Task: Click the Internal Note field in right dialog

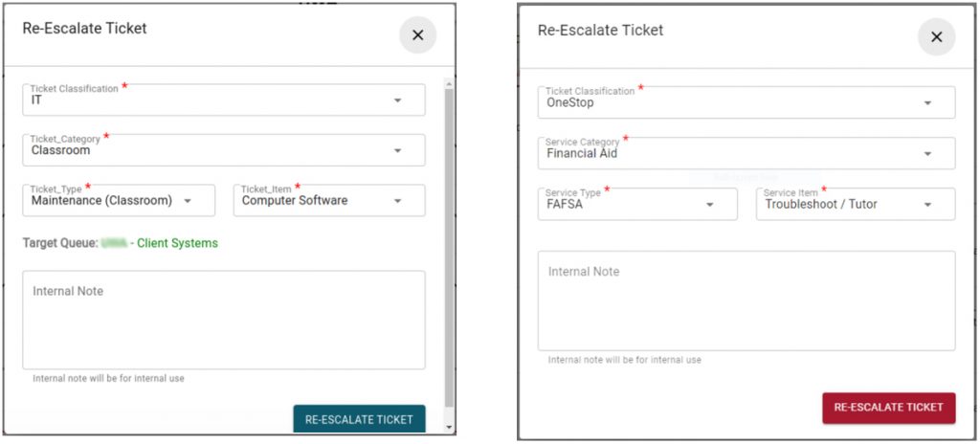Action: click(x=746, y=300)
